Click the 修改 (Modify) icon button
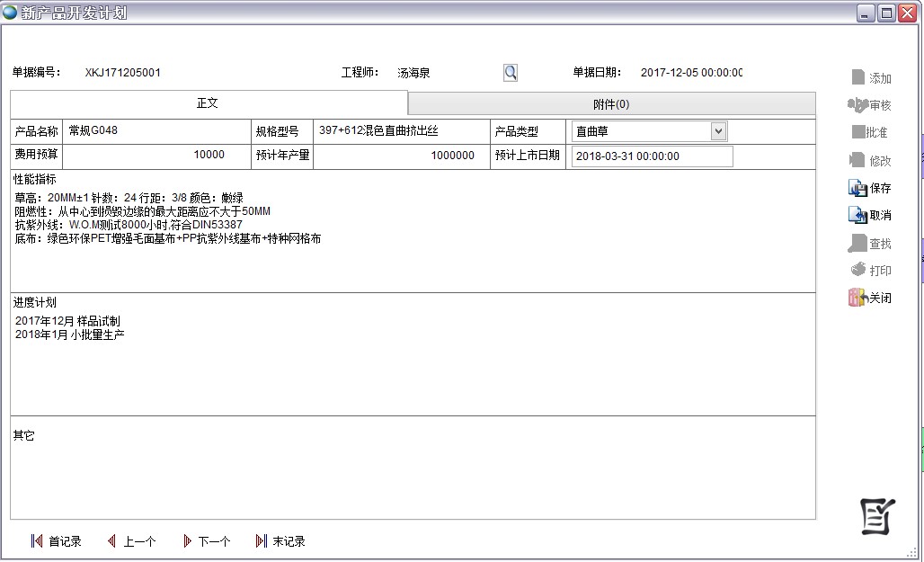924x562 pixels. click(x=858, y=161)
